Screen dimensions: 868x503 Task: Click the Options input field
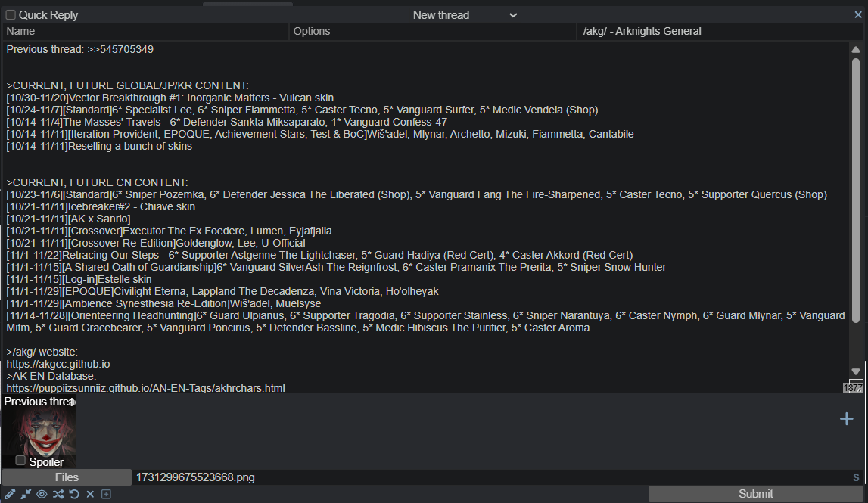tap(432, 32)
